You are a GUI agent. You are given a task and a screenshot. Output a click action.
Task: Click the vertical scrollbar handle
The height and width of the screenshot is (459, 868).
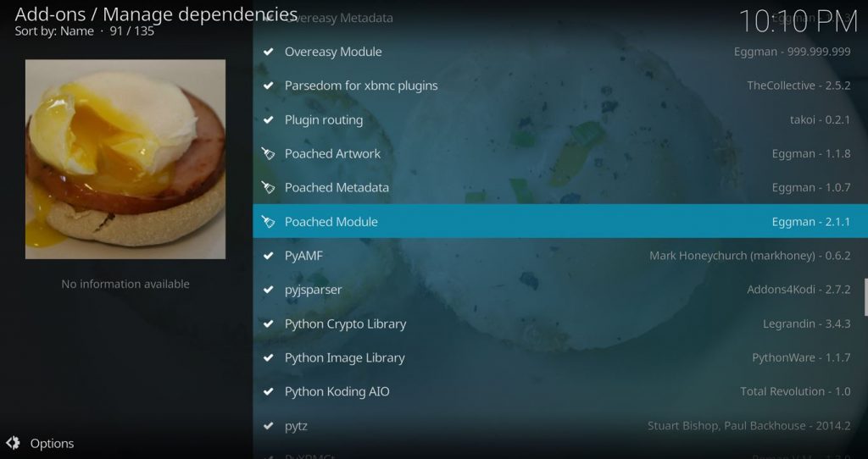(865, 297)
